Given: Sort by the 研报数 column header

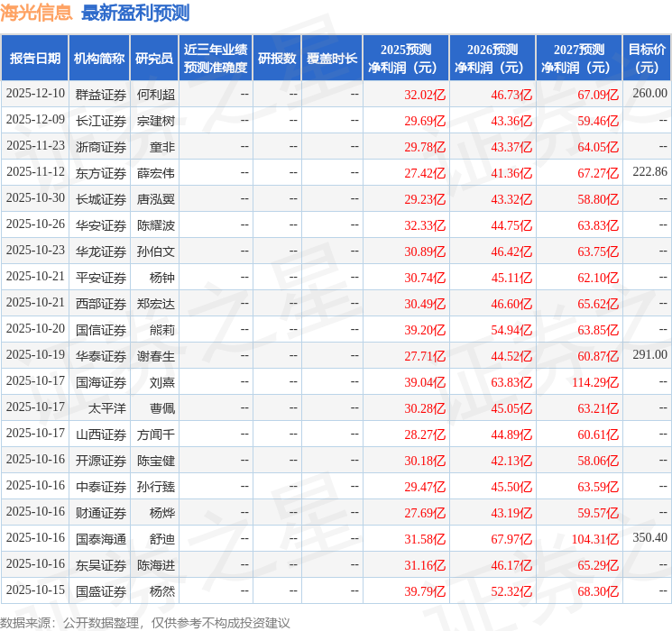Looking at the screenshot, I should [277, 58].
